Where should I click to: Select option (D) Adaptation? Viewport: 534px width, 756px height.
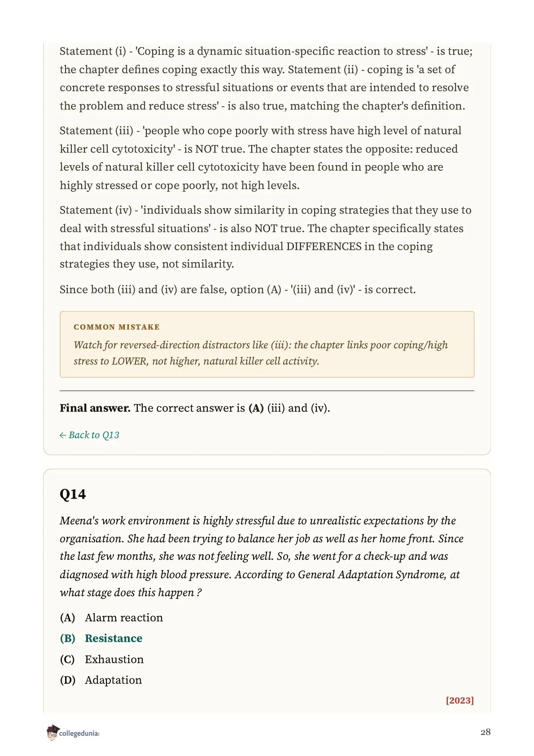101,680
